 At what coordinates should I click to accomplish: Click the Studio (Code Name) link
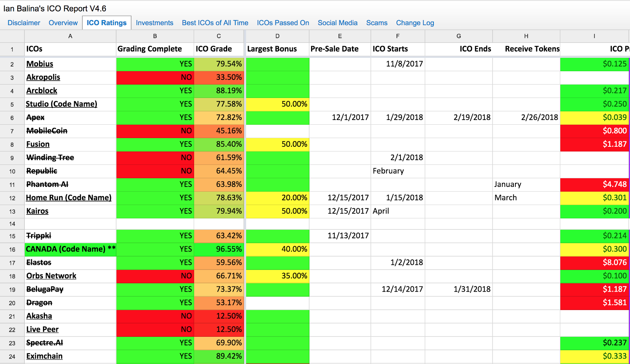pyautogui.click(x=61, y=104)
